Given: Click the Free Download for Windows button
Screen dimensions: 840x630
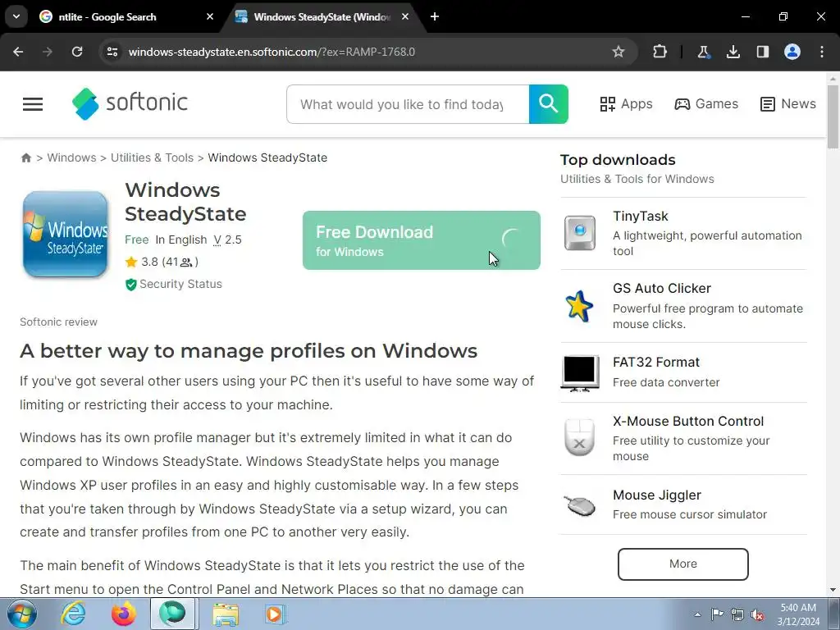Looking at the screenshot, I should [422, 240].
